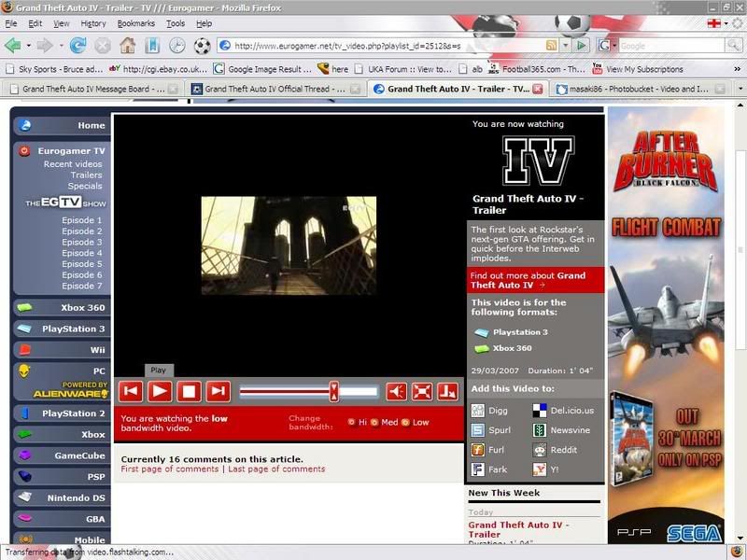The height and width of the screenshot is (560, 747).
Task: Open Sky Sports bookmark in toolbar
Action: pos(54,69)
